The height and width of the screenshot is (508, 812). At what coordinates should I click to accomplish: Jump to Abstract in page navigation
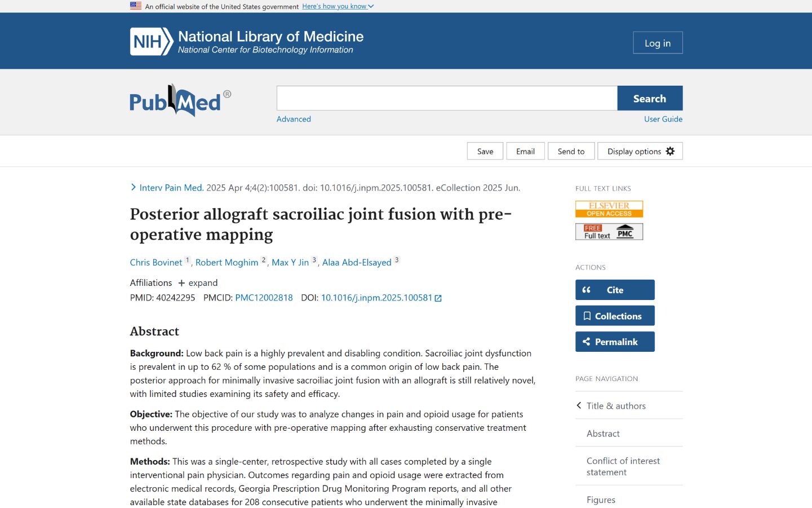point(603,434)
